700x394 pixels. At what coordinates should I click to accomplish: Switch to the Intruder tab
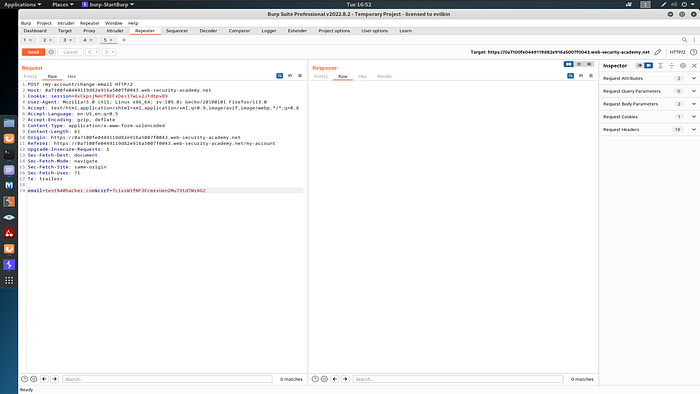pyautogui.click(x=115, y=31)
